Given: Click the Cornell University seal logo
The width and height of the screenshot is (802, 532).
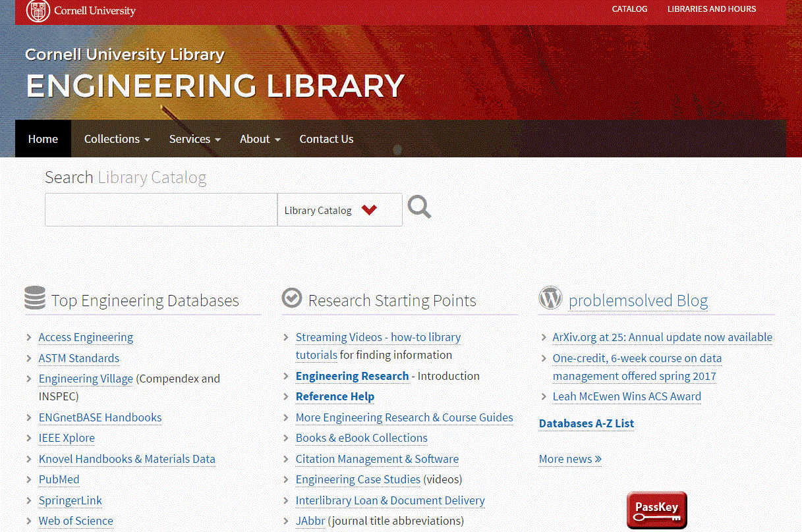Looking at the screenshot, I should point(38,11).
